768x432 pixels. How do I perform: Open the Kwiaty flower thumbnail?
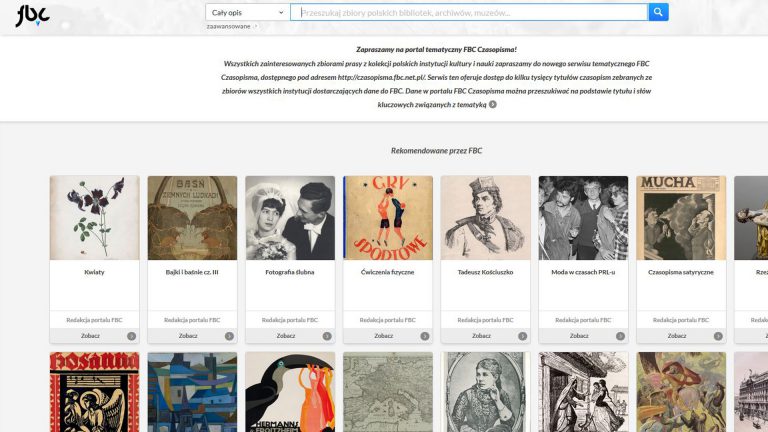[95, 218]
